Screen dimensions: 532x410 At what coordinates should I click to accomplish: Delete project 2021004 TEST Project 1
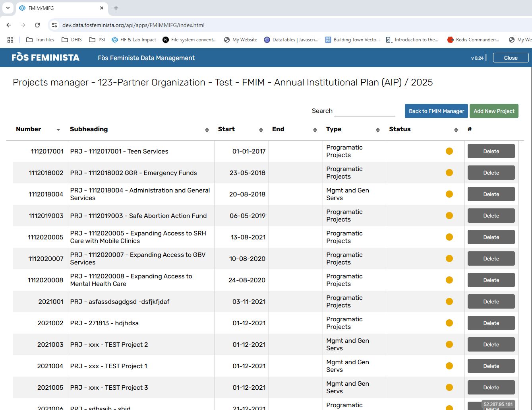(491, 366)
